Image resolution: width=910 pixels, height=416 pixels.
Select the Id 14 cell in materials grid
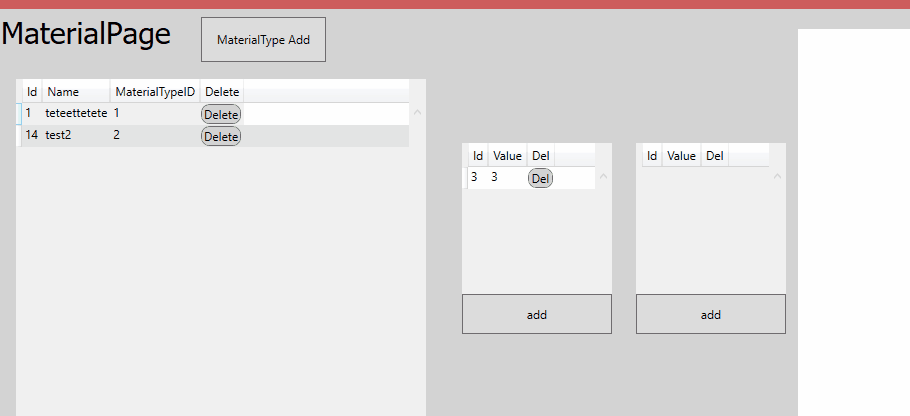[31, 136]
